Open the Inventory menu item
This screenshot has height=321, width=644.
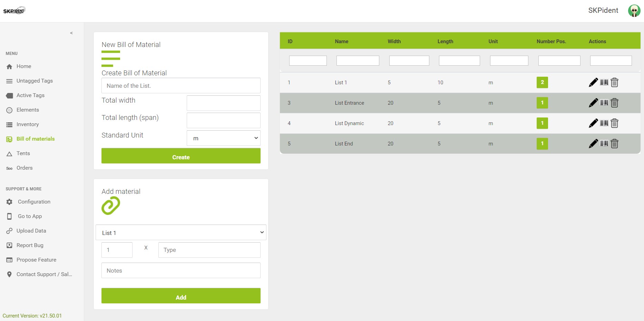[x=28, y=124]
